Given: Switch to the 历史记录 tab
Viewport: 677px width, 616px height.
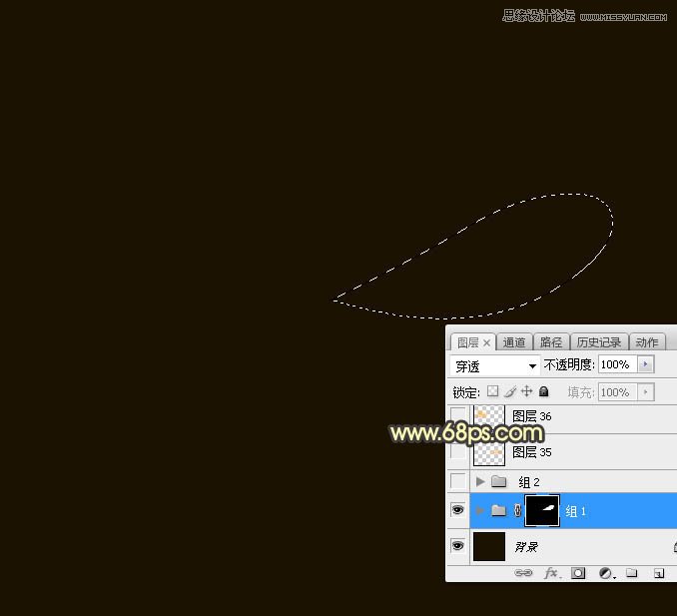Looking at the screenshot, I should coord(599,342).
